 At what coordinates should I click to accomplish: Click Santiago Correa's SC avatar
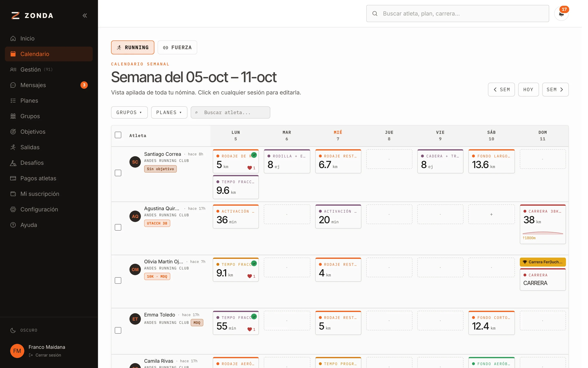(x=135, y=162)
